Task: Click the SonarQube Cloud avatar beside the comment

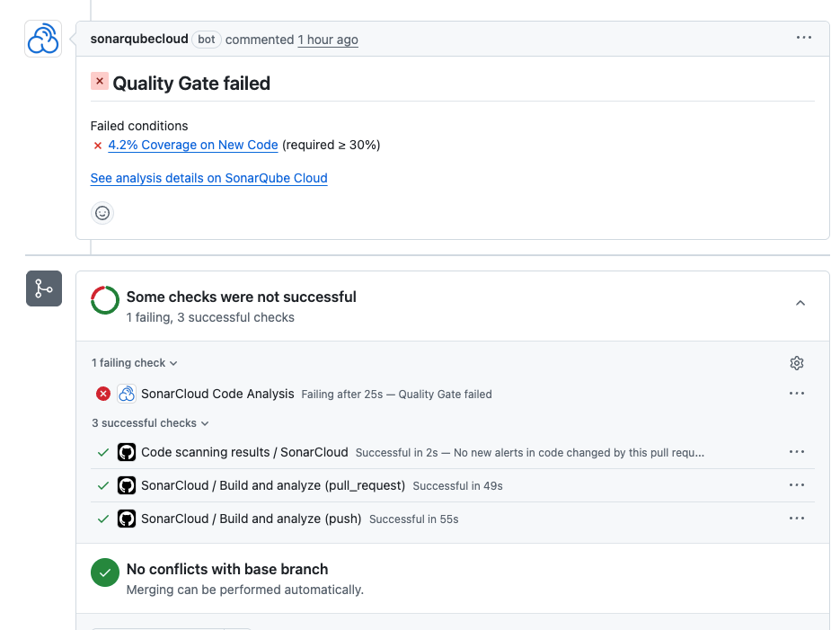Action: (x=43, y=39)
